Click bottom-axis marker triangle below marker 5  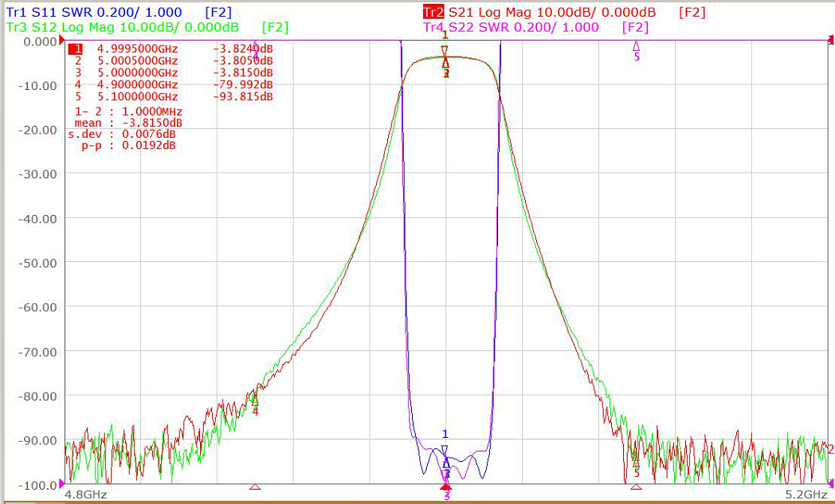tap(636, 486)
